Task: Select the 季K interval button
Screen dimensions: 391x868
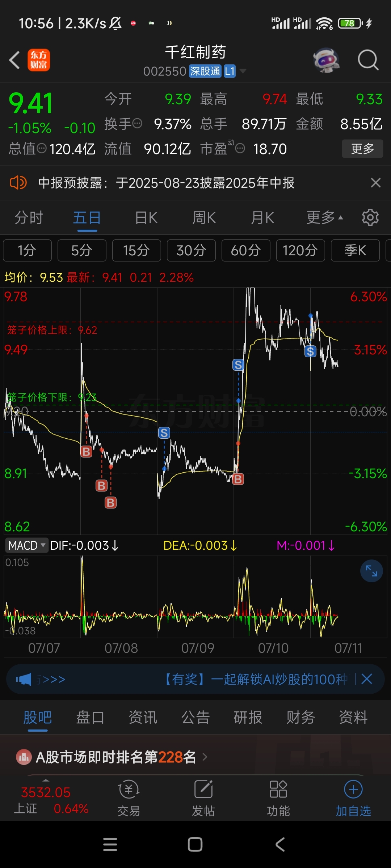Action: (x=355, y=250)
